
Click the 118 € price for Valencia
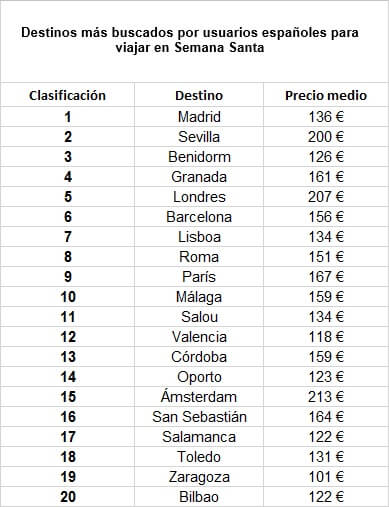click(x=326, y=337)
